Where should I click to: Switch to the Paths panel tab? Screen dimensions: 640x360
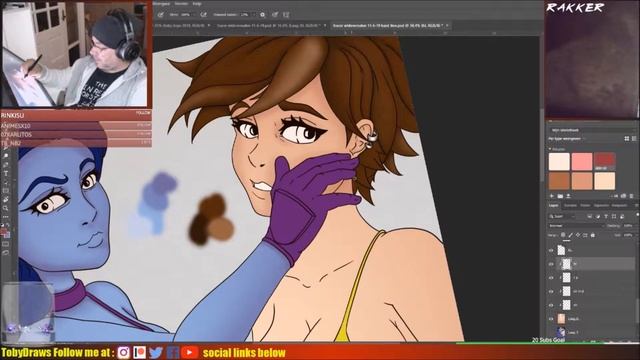coord(585,205)
